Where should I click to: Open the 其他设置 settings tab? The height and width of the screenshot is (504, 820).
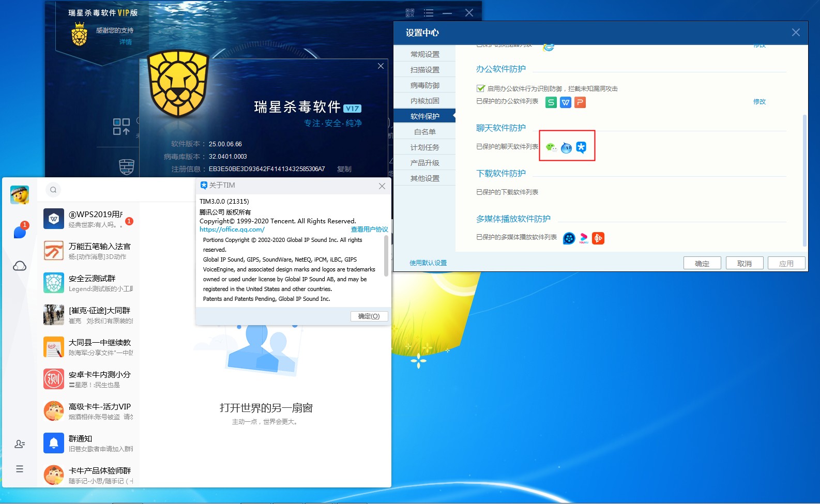point(424,178)
